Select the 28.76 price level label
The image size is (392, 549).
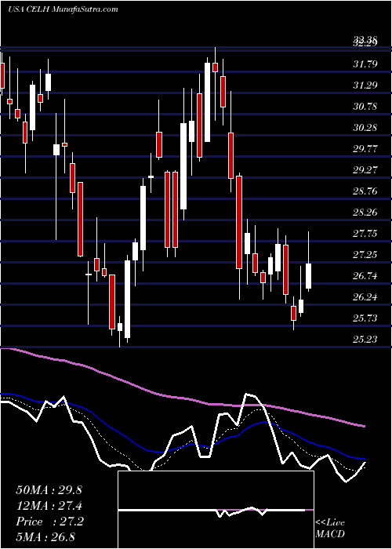(365, 191)
